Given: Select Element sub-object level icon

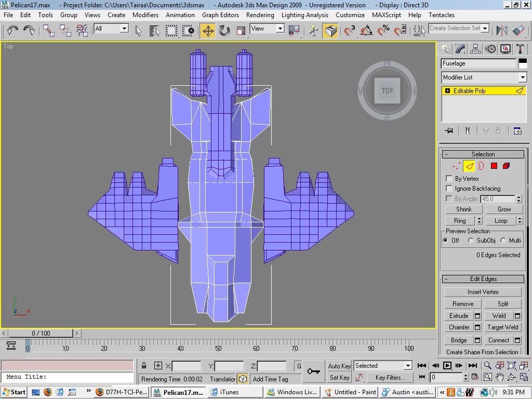Looking at the screenshot, I should (506, 166).
